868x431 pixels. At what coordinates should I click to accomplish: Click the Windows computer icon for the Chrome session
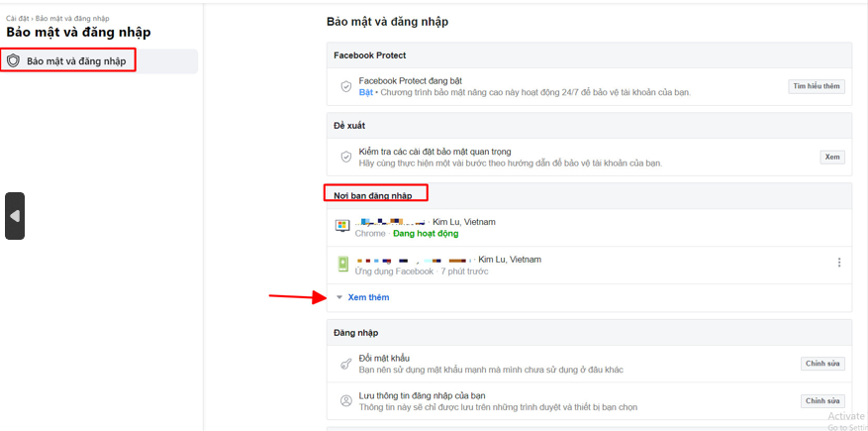[342, 227]
